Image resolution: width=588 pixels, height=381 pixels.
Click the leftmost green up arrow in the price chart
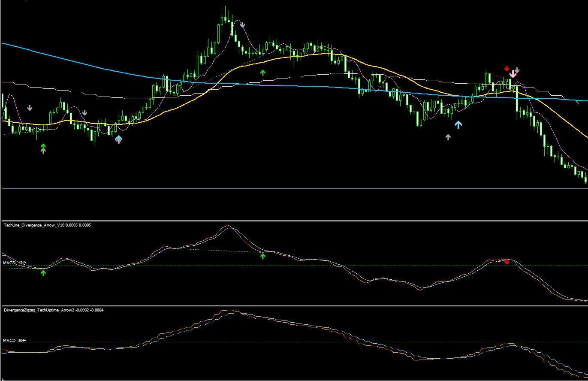click(x=43, y=147)
